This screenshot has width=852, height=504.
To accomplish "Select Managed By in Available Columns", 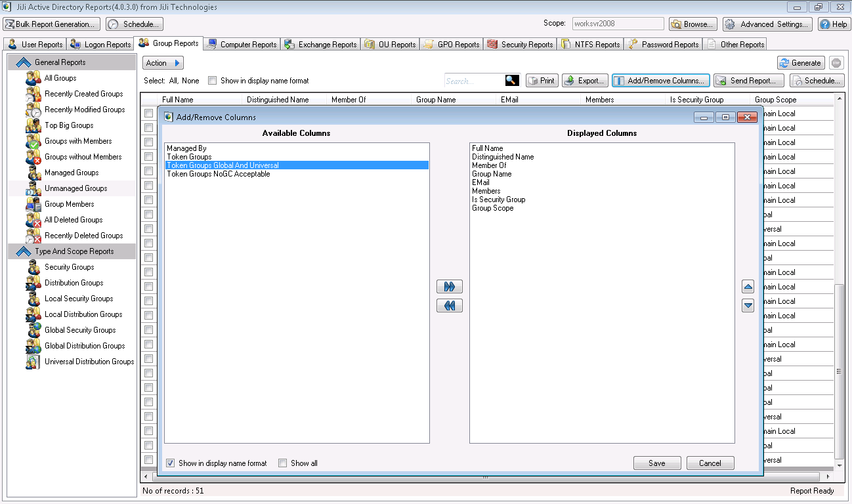I will pos(297,148).
